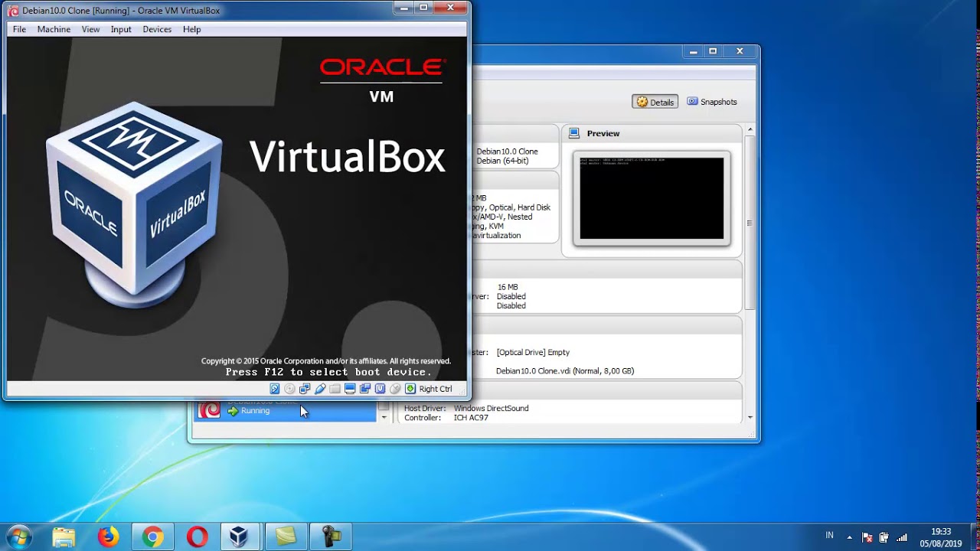980x551 pixels.
Task: Open the File menu of the VM window
Action: 19,29
